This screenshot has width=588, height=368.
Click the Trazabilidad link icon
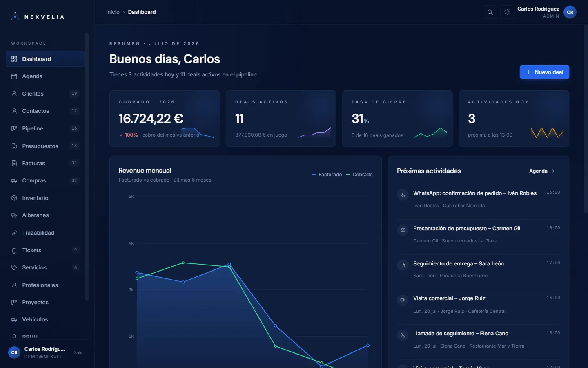pyautogui.click(x=14, y=233)
